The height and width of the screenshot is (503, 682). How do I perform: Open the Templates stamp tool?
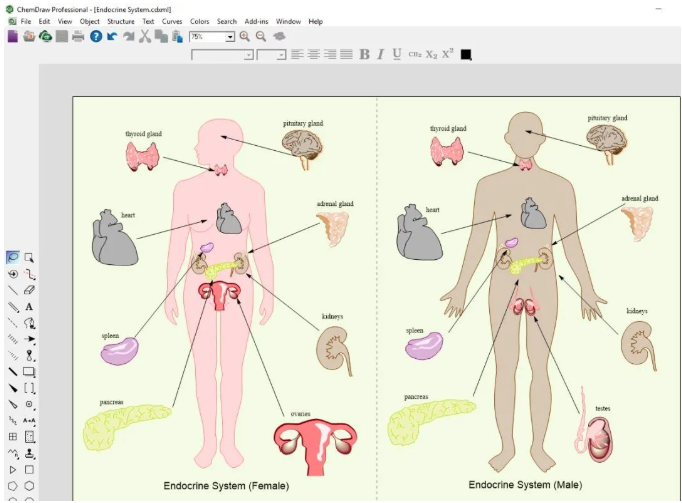pyautogui.click(x=29, y=453)
